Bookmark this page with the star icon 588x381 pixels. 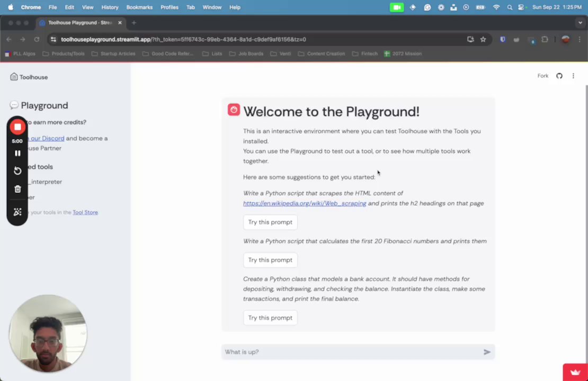click(483, 39)
